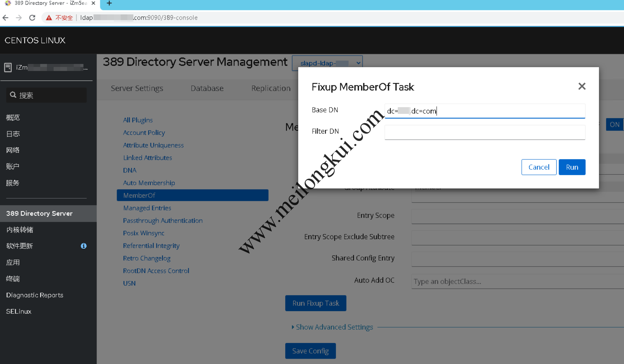Click the host server icon in sidebar

coord(8,67)
